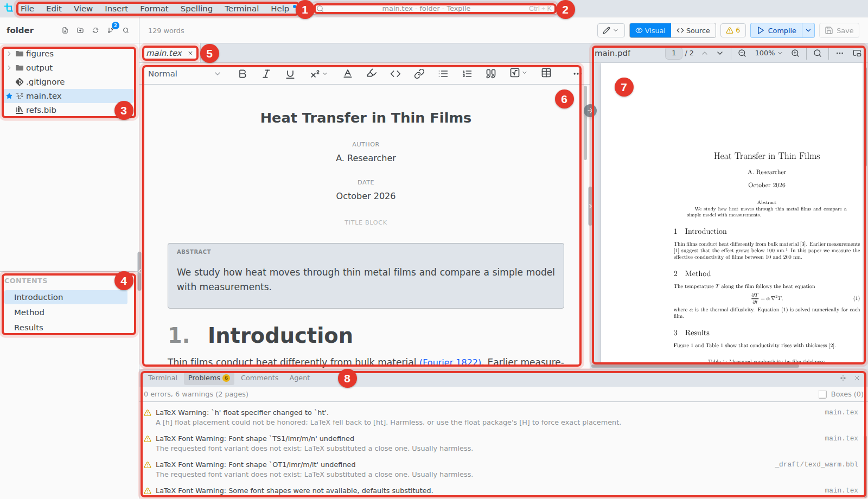Open the 100% zoom level dropdown

click(x=769, y=53)
